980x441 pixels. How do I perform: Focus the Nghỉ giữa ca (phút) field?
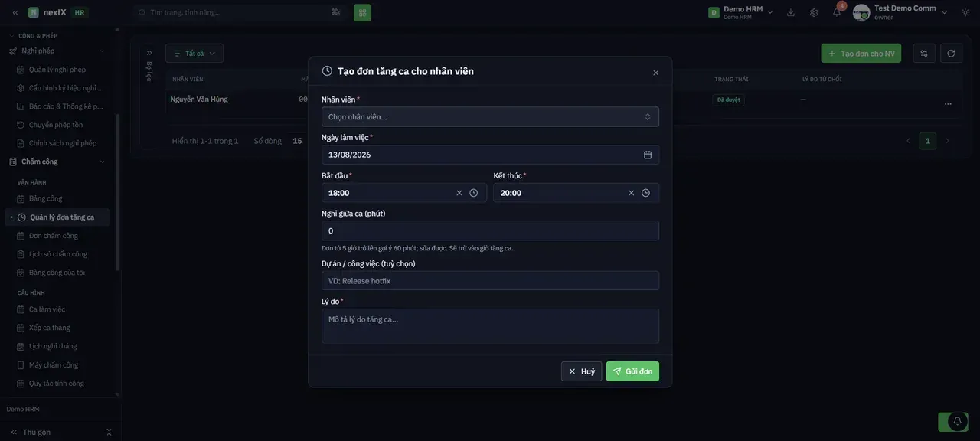[x=490, y=231]
